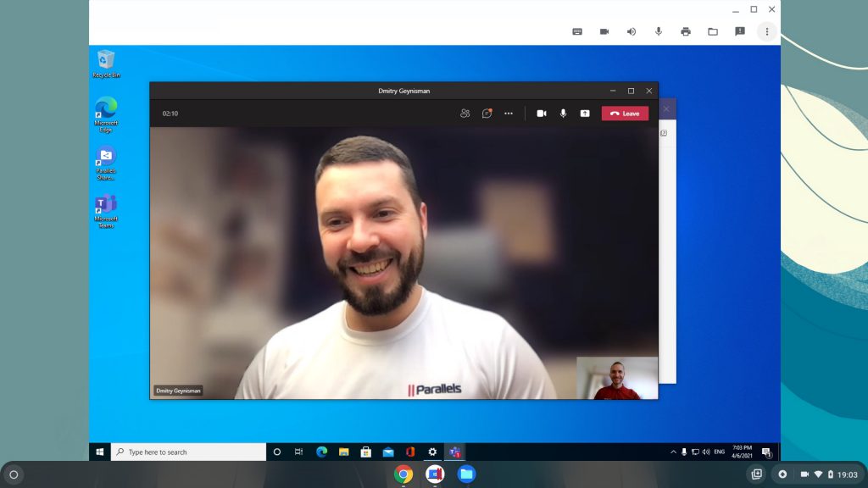Click the Type here to search box

point(189,452)
